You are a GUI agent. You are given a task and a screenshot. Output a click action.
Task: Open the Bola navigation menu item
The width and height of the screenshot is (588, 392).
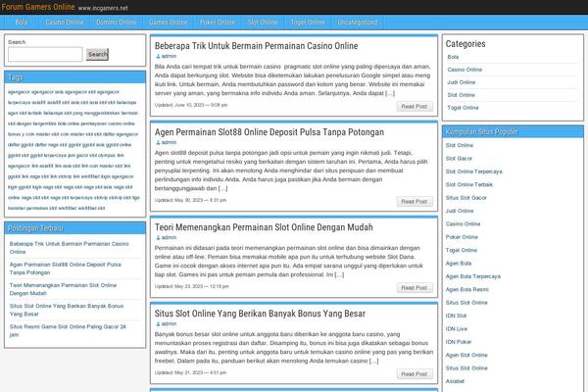21,21
